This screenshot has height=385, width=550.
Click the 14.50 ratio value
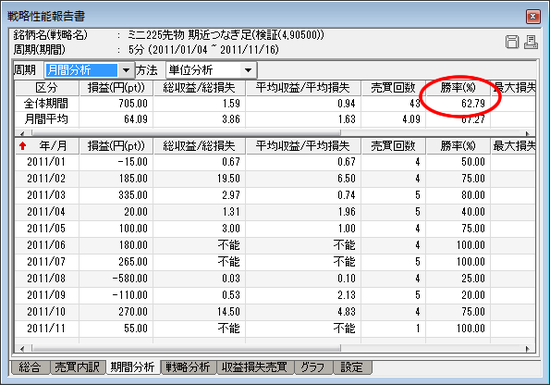pyautogui.click(x=228, y=312)
